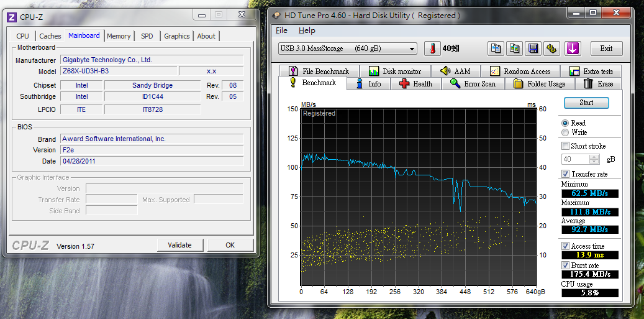This screenshot has width=644, height=319.
Task: Select the Write radio button
Action: click(x=565, y=132)
